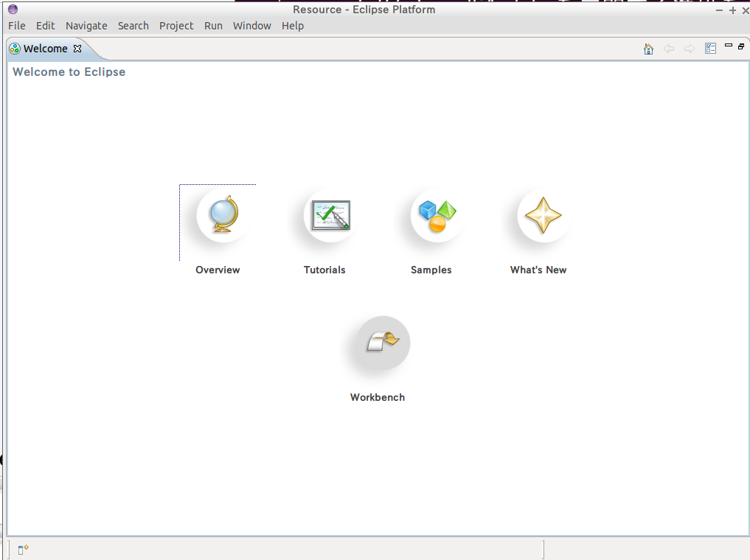Open the File menu
Image resolution: width=750 pixels, height=560 pixels.
point(17,26)
